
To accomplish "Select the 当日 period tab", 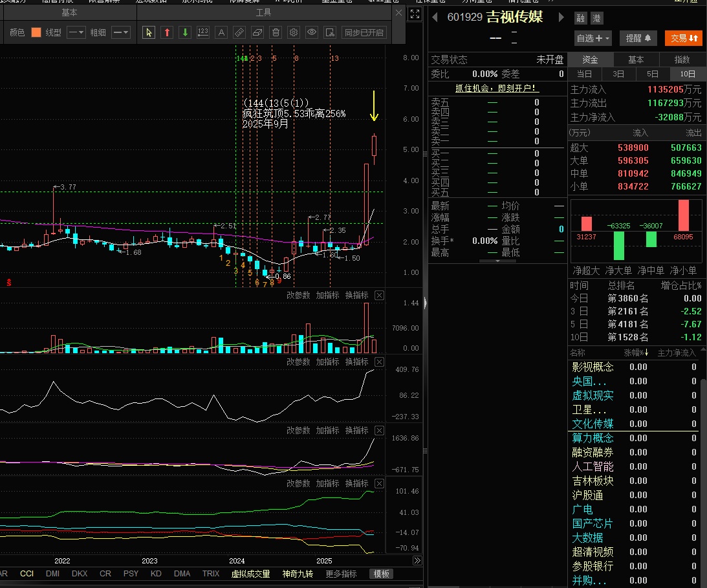I will point(584,74).
